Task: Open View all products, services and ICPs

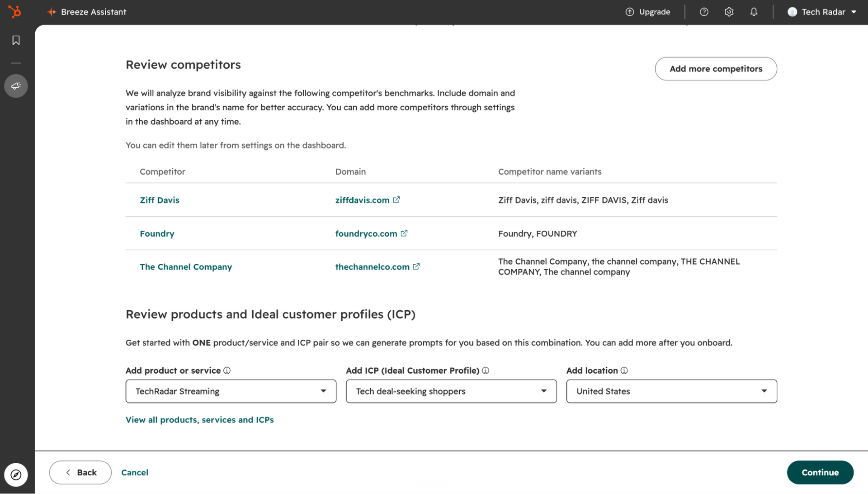Action: click(x=200, y=420)
